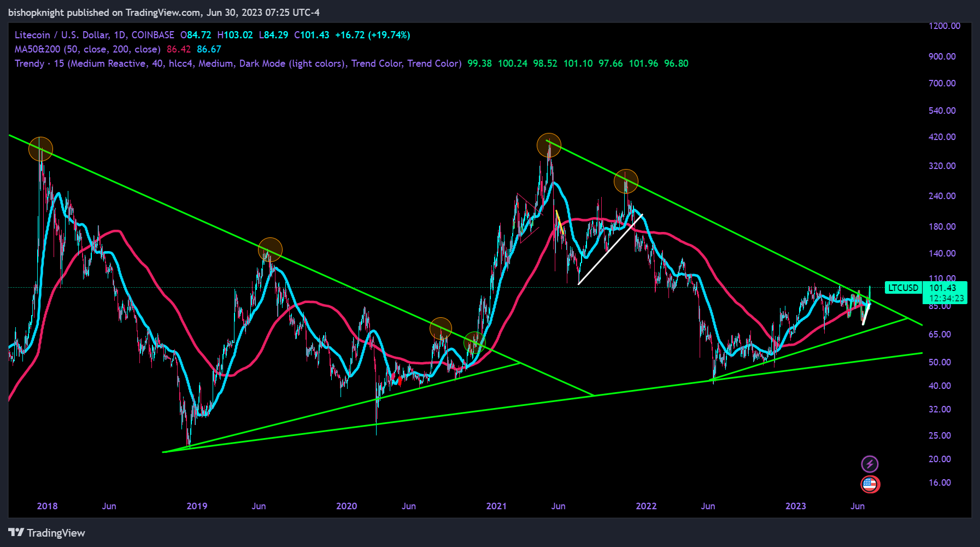This screenshot has height=547, width=980.
Task: Click the 50.00 price axis label
Action: point(940,362)
